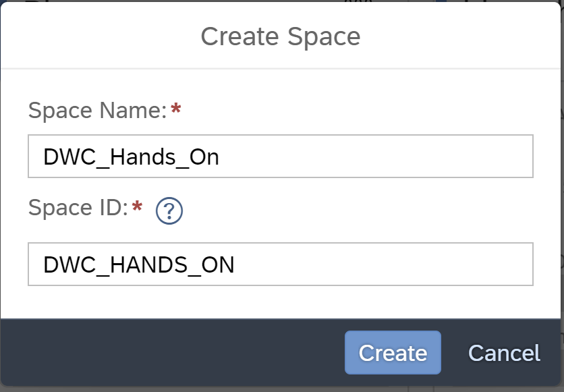Click the Create button
This screenshot has height=392, width=564.
[393, 352]
